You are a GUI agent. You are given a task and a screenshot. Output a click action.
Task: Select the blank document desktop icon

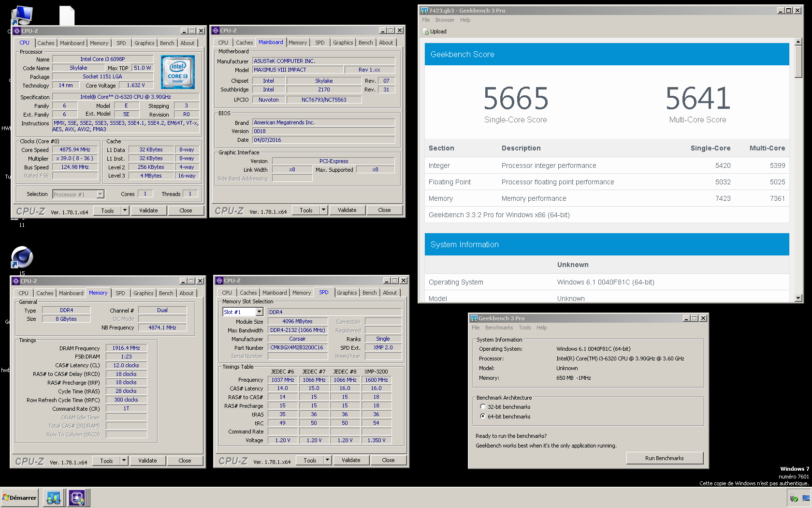pyautogui.click(x=67, y=15)
